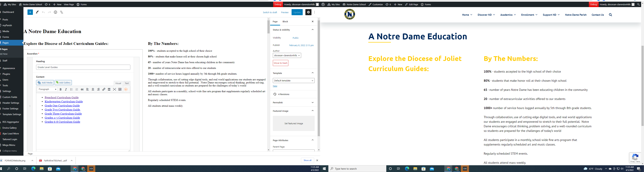Image resolution: width=644 pixels, height=172 pixels.
Task: Click the search magnifier icon in site navigation
Action: [610, 15]
